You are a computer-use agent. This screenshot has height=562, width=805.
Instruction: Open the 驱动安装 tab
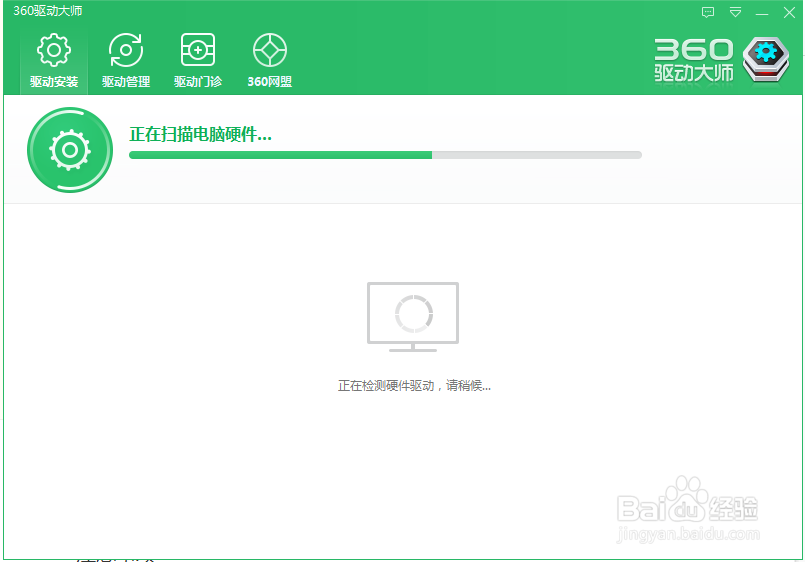[54, 61]
